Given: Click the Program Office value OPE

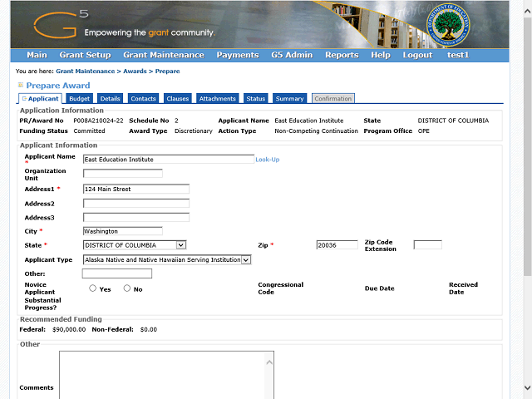Looking at the screenshot, I should click(423, 131).
